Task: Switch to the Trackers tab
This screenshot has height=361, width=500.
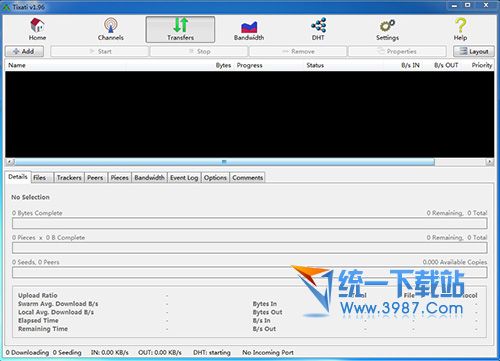Action: pyautogui.click(x=69, y=178)
